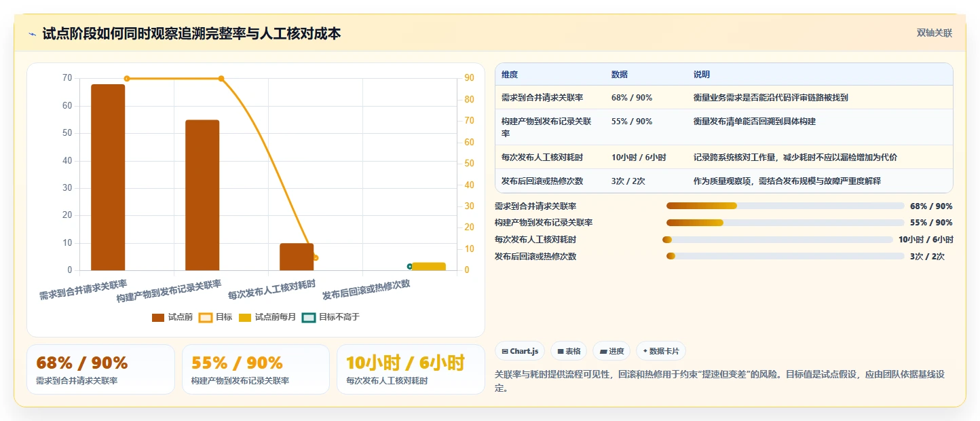Screen dimensions: 980x421
Task: Click the lightning icon beside the title
Action: pyautogui.click(x=32, y=34)
